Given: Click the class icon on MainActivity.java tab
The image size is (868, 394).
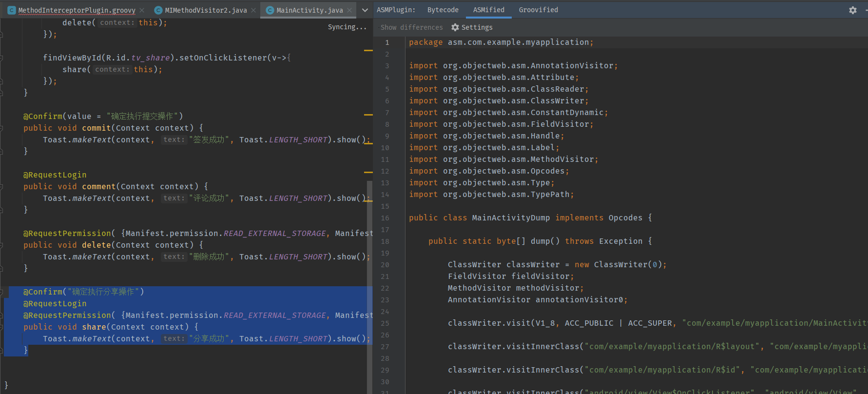Looking at the screenshot, I should (270, 10).
